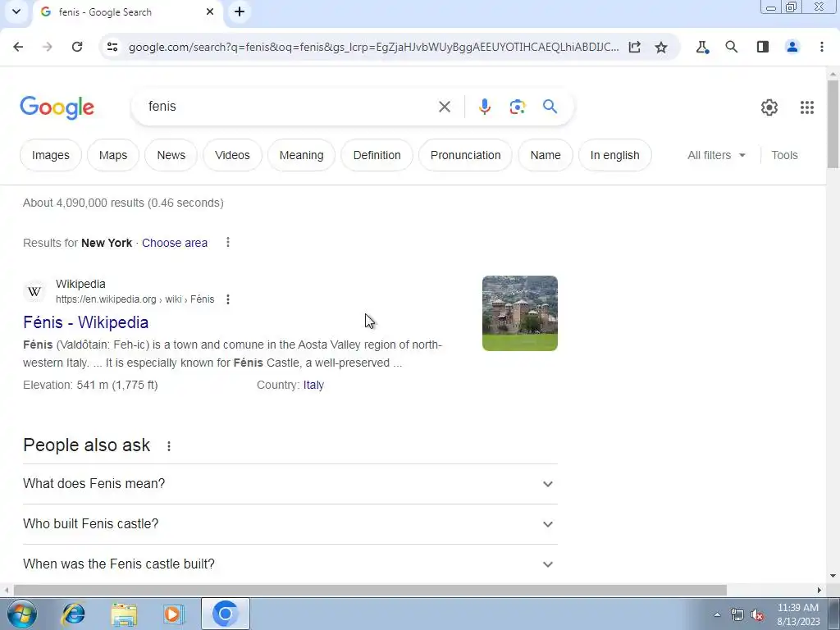840x630 pixels.
Task: Open tab search dropdown arrow
Action: tap(16, 11)
